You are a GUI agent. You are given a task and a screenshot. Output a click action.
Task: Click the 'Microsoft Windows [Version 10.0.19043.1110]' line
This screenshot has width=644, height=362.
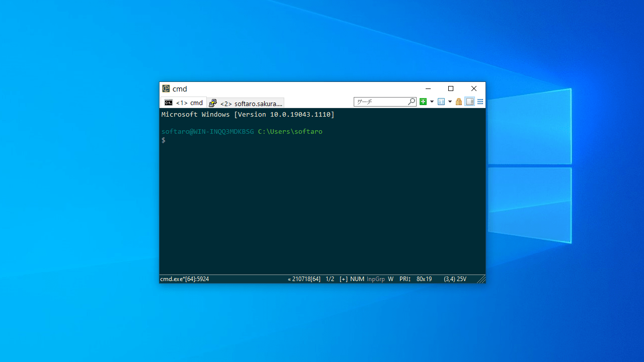pos(248,115)
